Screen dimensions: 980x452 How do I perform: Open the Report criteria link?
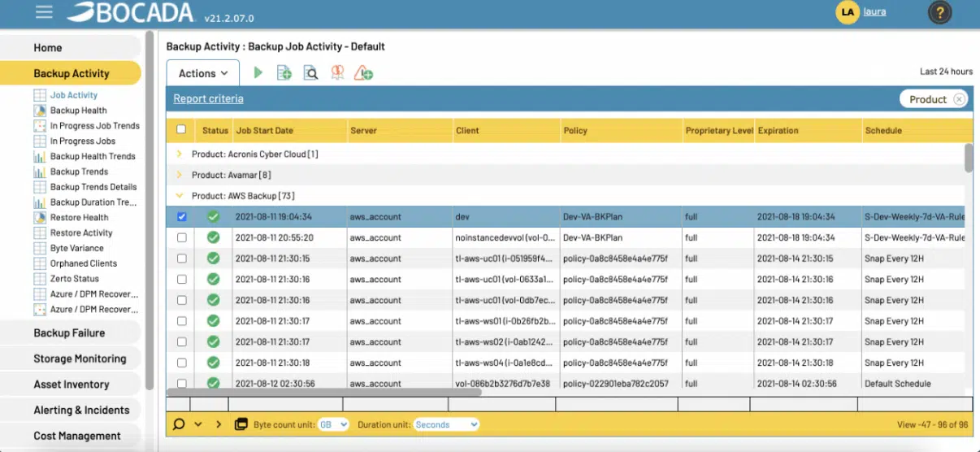[208, 98]
